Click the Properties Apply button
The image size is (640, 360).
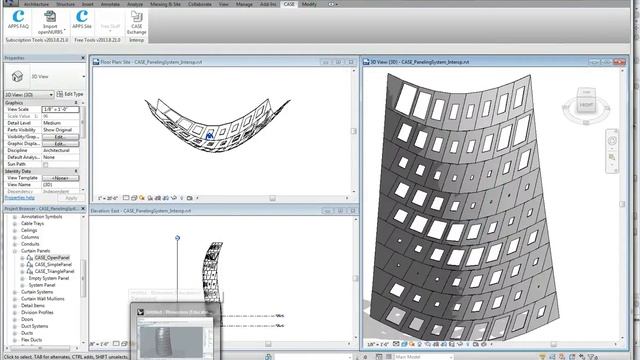click(71, 198)
